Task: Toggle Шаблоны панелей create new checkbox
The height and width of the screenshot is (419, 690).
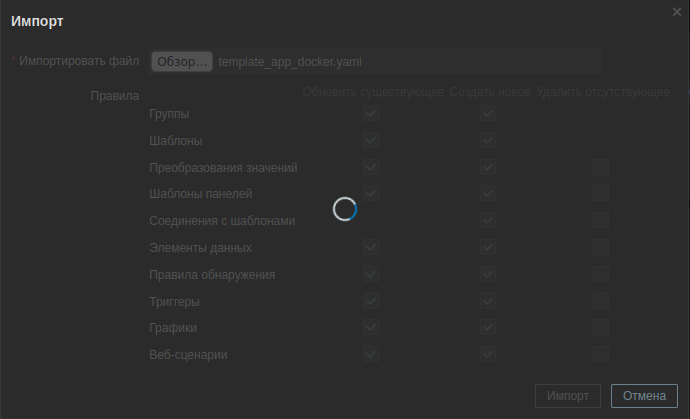Action: 488,193
